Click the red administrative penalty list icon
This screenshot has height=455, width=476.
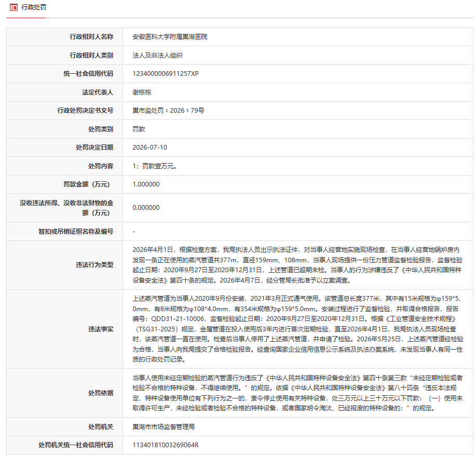pyautogui.click(x=13, y=7)
